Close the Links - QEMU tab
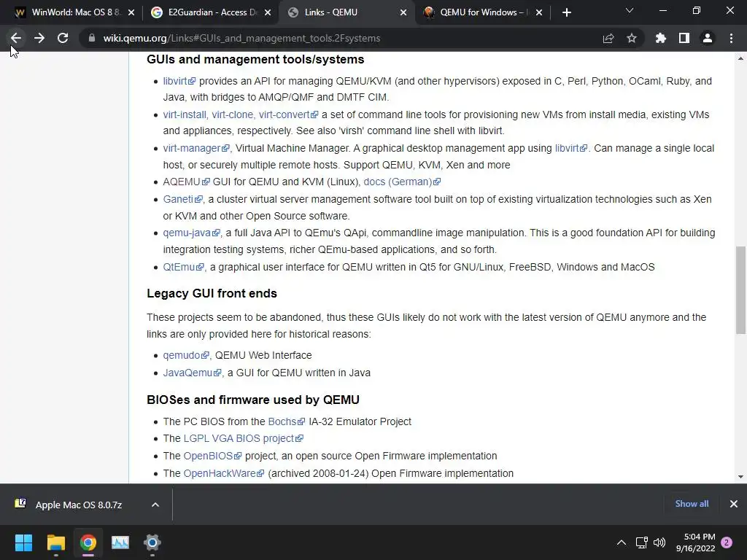 click(x=403, y=12)
